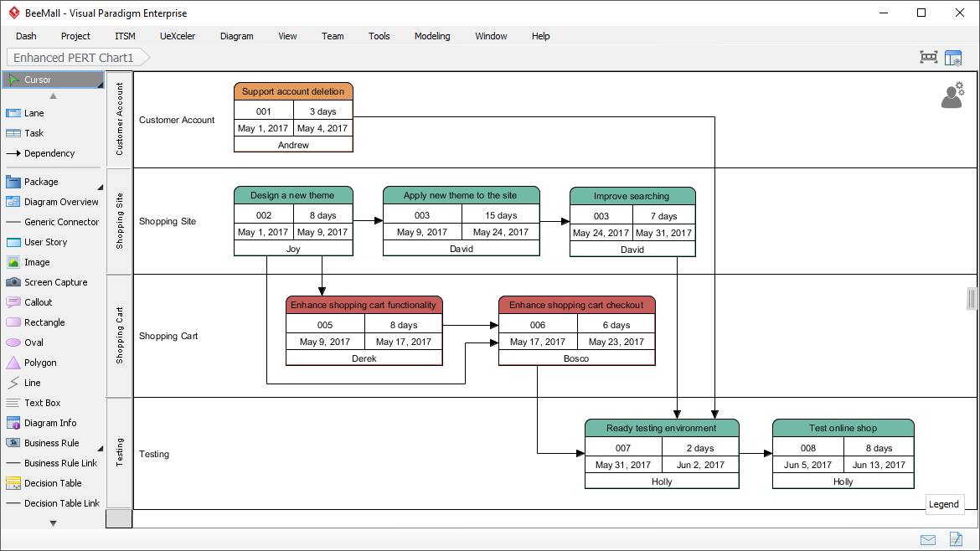Select the Task tool
This screenshot has width=980, height=551.
pyautogui.click(x=40, y=133)
